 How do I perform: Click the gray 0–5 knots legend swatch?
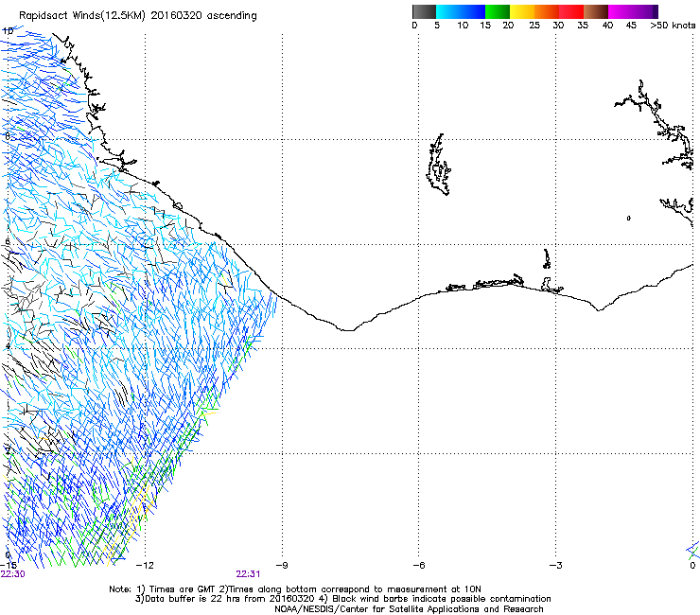tap(425, 11)
